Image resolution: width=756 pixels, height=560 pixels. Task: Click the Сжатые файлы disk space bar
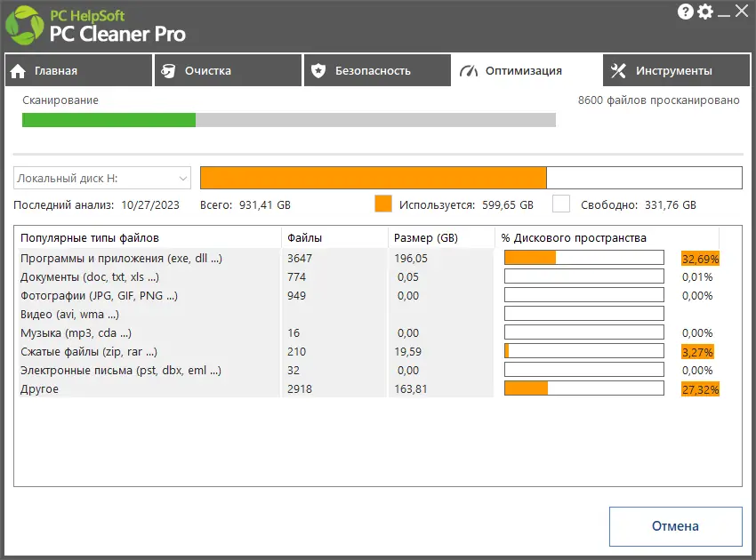point(583,351)
